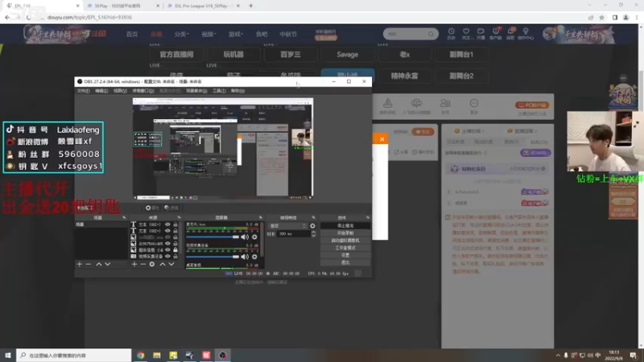Toggle lock on first 文本 (GDI+) source
Image resolution: width=644 pixels, height=362 pixels.
pos(175,224)
